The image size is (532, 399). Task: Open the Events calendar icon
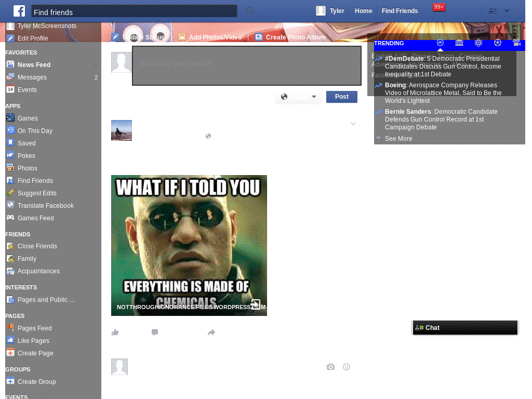coord(10,89)
